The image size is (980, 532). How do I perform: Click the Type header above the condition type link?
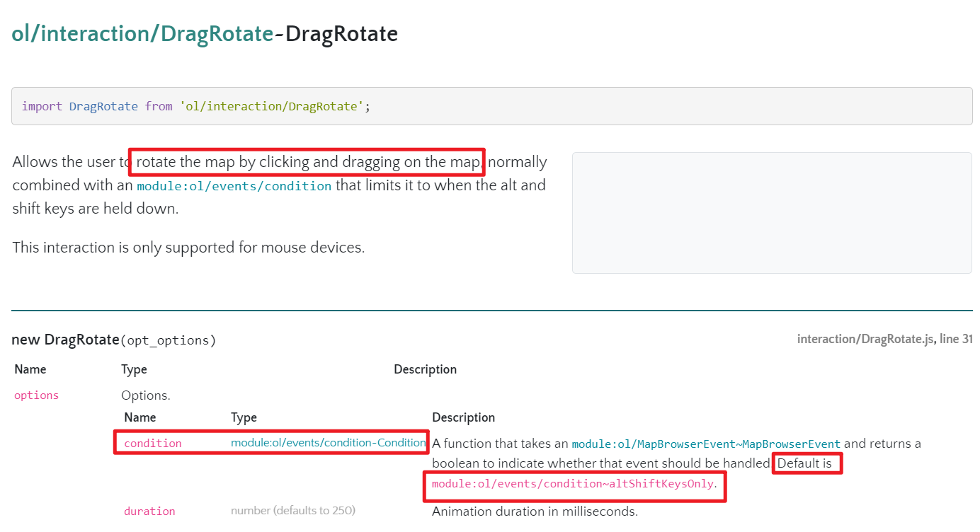click(244, 417)
